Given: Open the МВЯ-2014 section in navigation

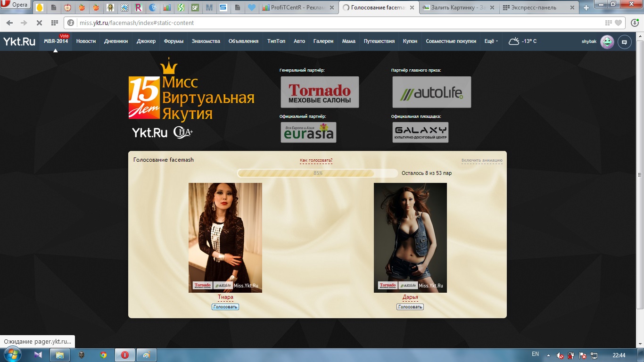Looking at the screenshot, I should [x=56, y=41].
